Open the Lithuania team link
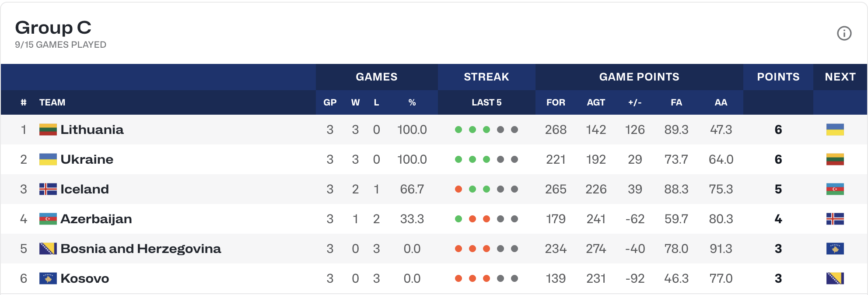The height and width of the screenshot is (295, 868). [x=92, y=130]
